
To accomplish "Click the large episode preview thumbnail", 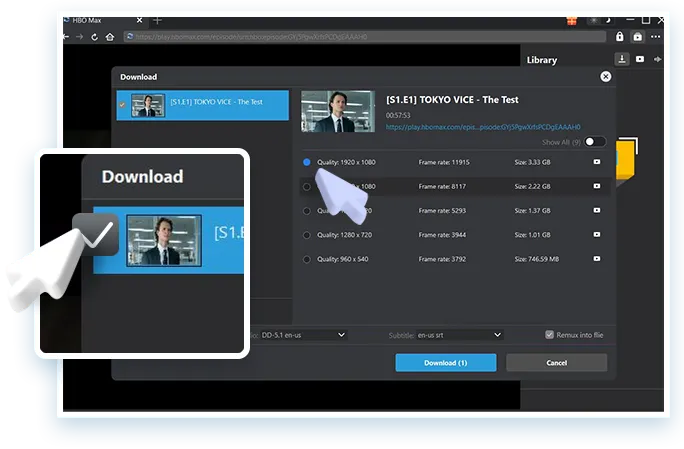I will click(338, 111).
